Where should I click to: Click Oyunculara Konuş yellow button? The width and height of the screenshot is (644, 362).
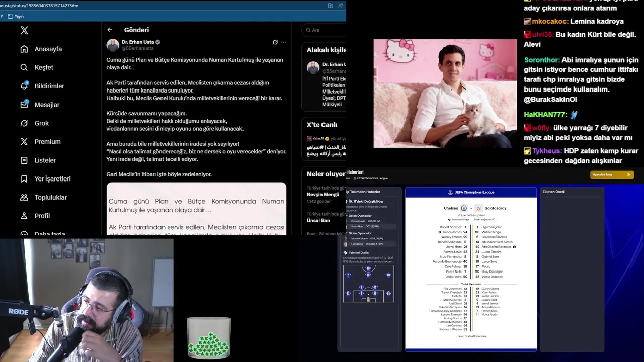[x=612, y=175]
